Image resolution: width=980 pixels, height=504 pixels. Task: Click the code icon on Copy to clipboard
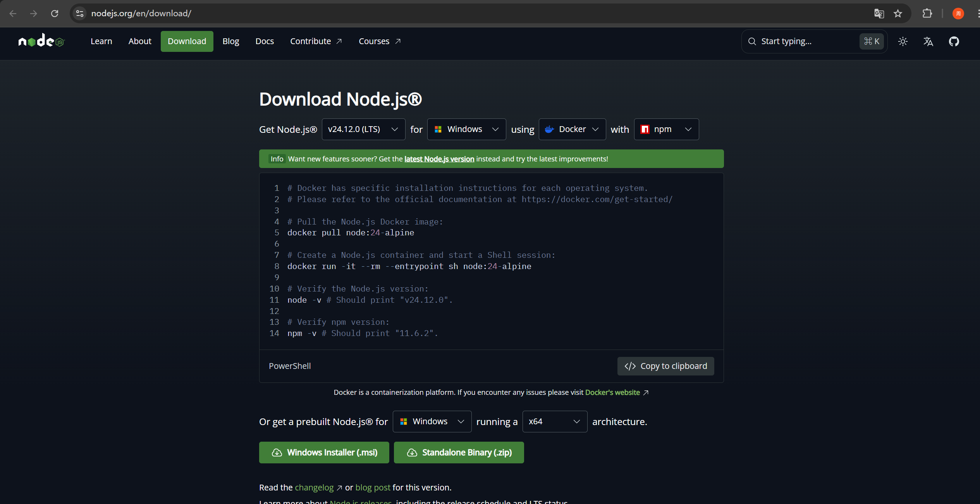pos(630,366)
